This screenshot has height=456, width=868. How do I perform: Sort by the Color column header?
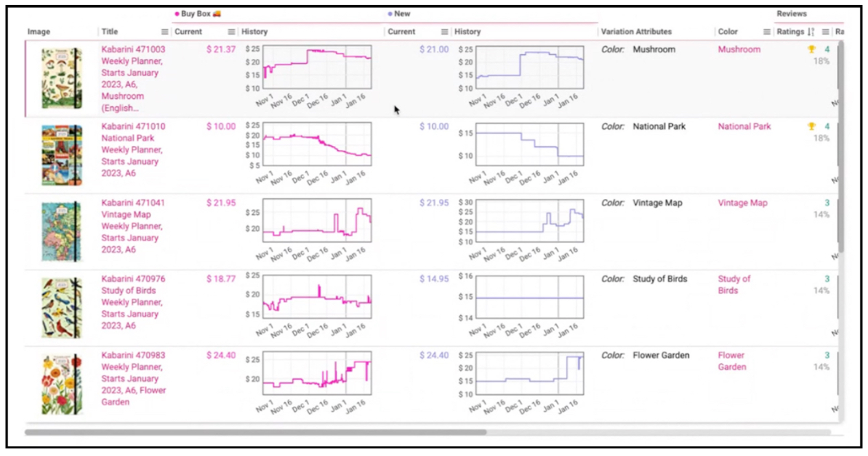coord(728,32)
